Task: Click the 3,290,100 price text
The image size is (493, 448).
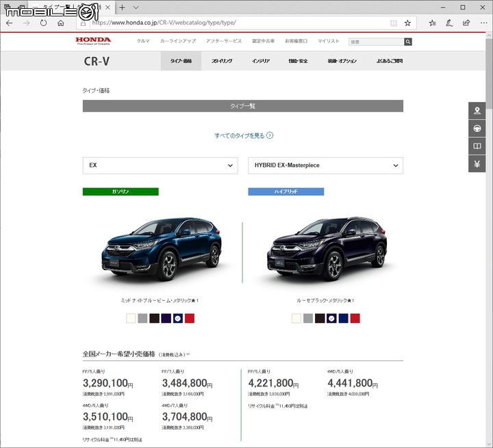Action: (108, 383)
